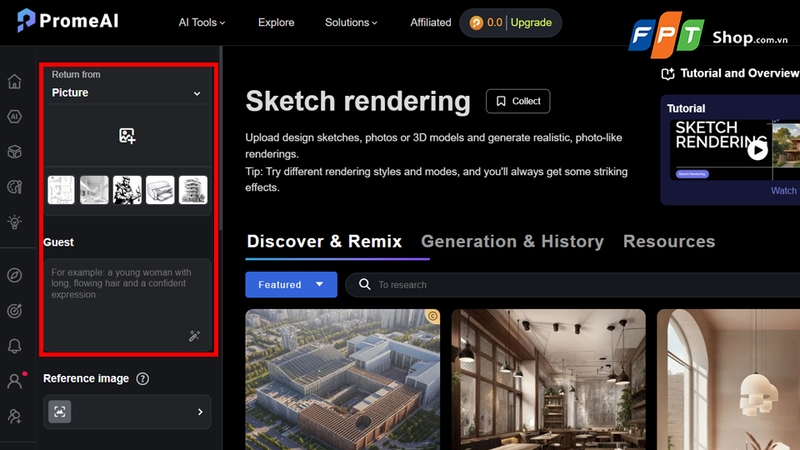Open Tutorial and Overview
This screenshot has width=800, height=450.
tap(740, 73)
